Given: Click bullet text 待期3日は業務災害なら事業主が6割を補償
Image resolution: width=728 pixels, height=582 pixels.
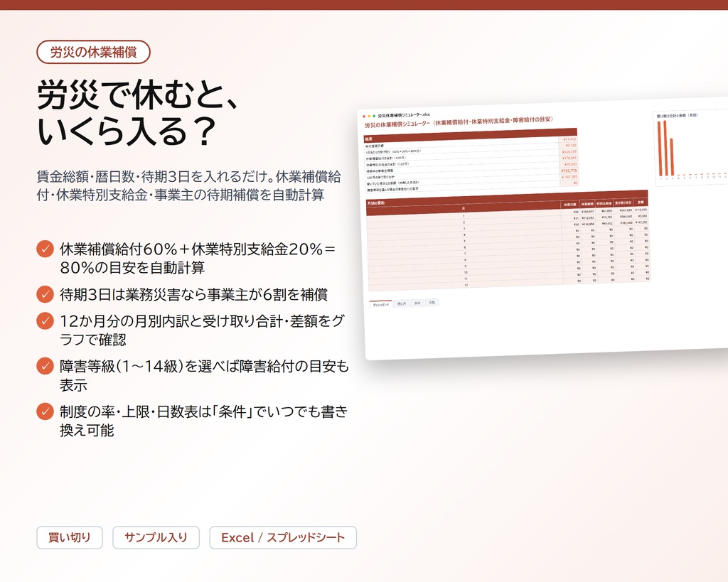Looking at the screenshot, I should (194, 295).
